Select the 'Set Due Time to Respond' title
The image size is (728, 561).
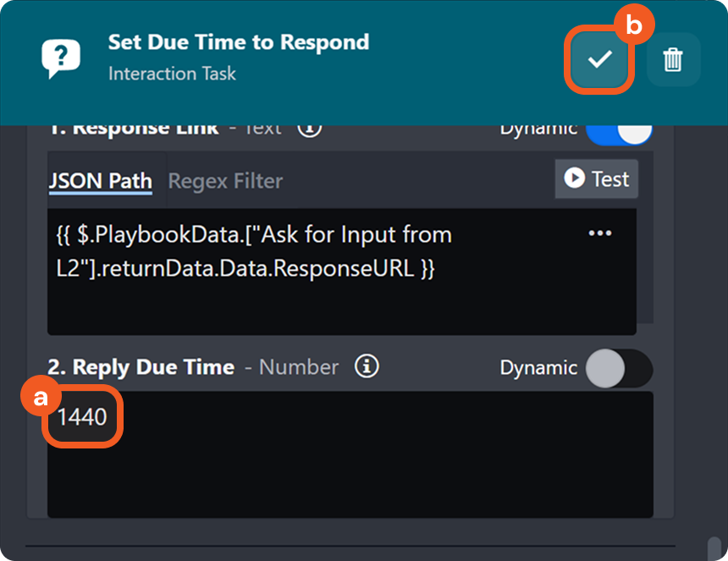pyautogui.click(x=238, y=42)
